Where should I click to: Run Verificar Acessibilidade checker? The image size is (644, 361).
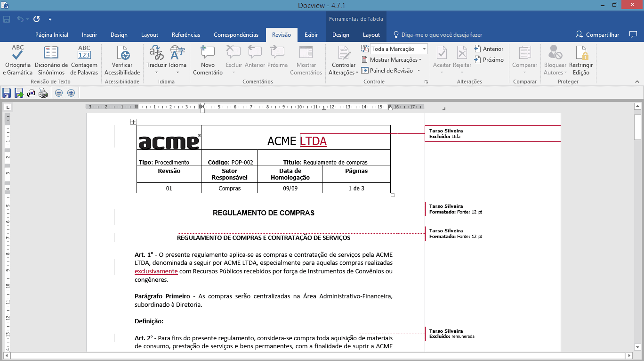click(x=122, y=60)
